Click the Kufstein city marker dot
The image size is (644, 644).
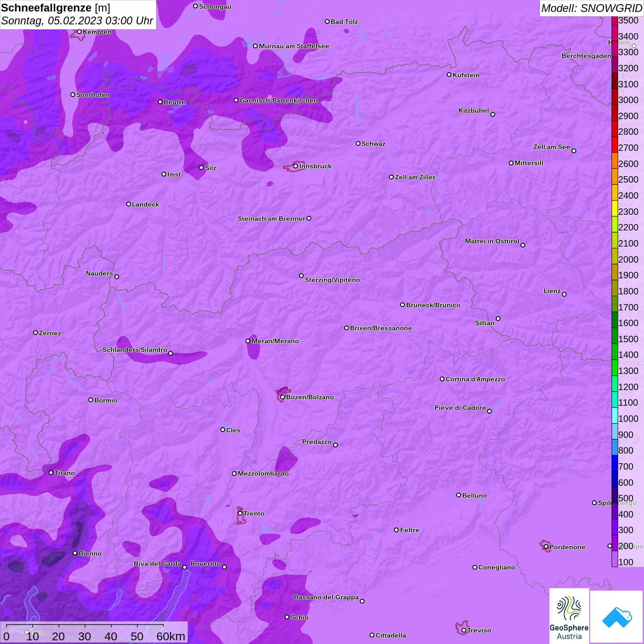[449, 75]
